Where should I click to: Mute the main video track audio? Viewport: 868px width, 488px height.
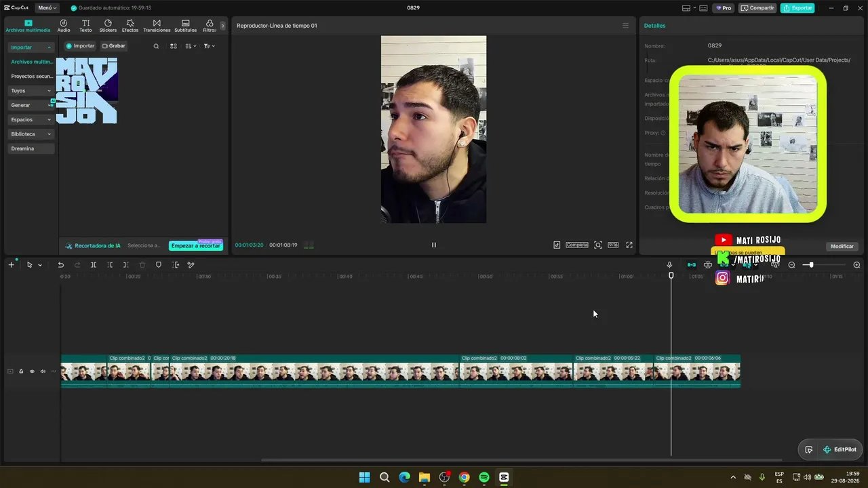[x=43, y=371]
